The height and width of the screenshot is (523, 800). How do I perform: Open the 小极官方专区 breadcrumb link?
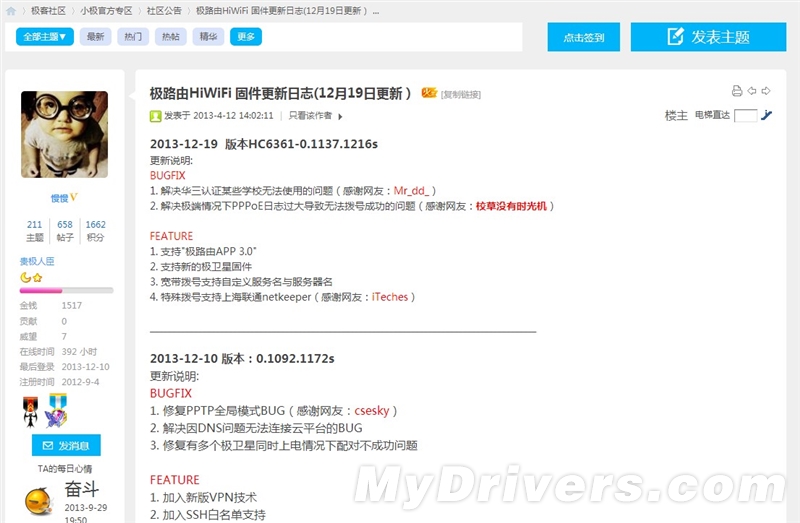point(106,11)
